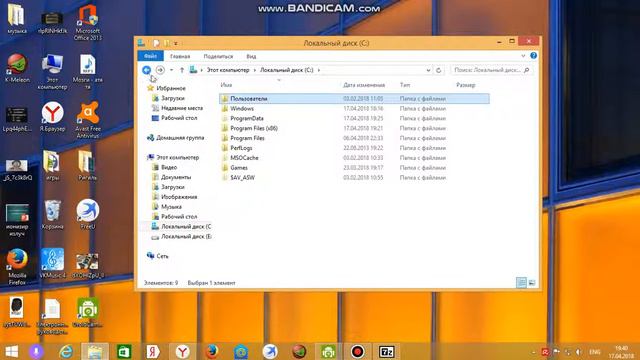Open the Поделиться ribbon tab
This screenshot has width=640, height=360.
pyautogui.click(x=218, y=56)
